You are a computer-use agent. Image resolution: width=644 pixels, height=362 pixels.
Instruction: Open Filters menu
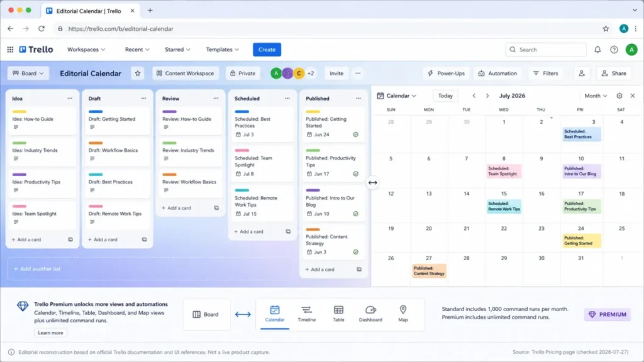pos(546,73)
